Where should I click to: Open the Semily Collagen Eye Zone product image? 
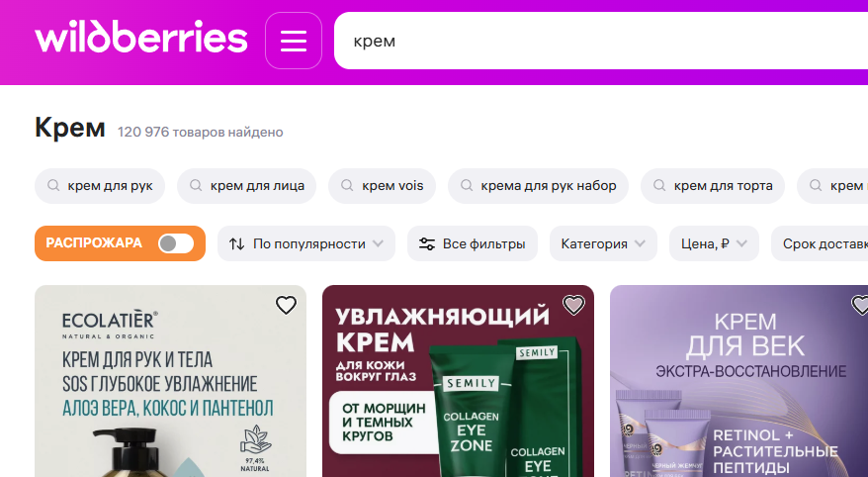coord(458,381)
